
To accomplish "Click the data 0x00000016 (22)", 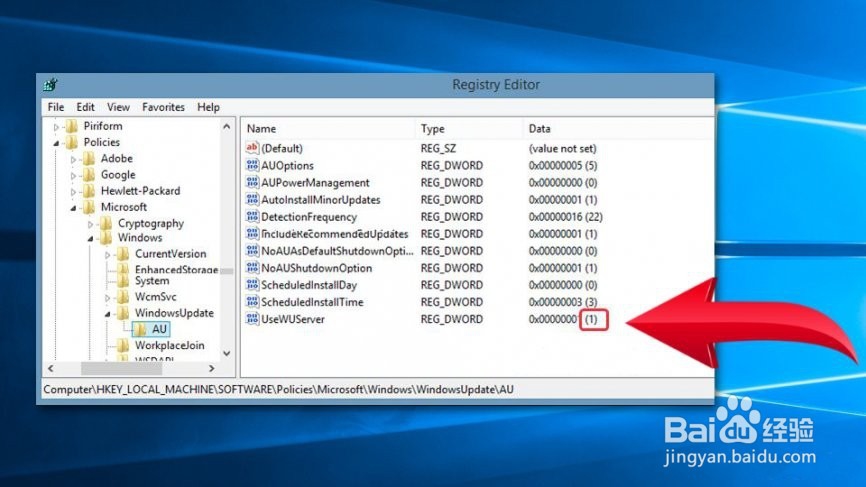I will 566,217.
